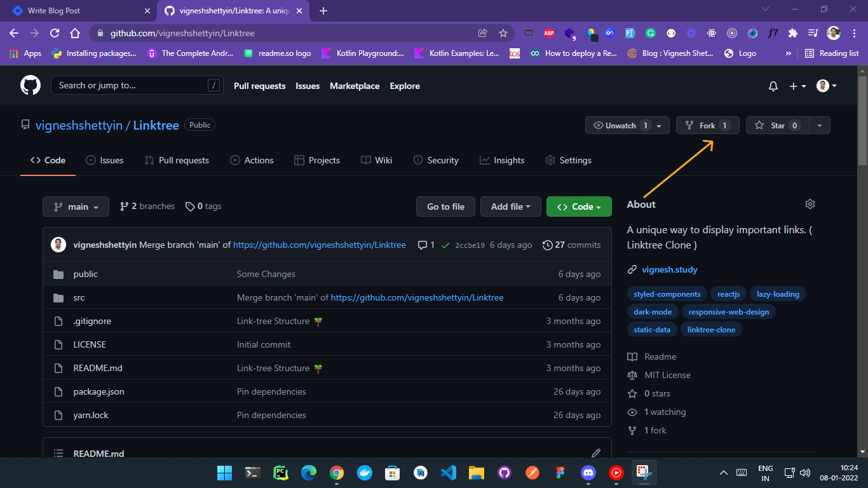Open the 0 tags link
Viewport: 868px width, 488px height.
203,206
